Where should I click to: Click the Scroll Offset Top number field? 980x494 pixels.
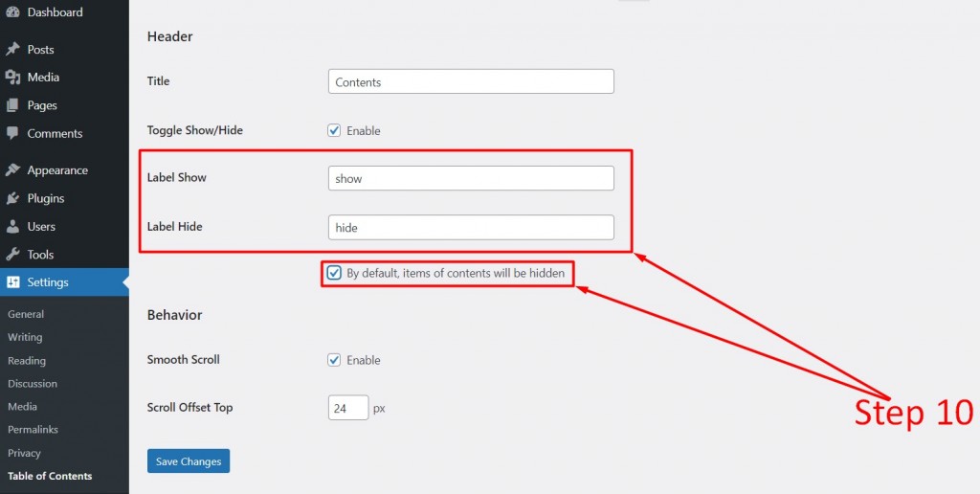tap(348, 408)
